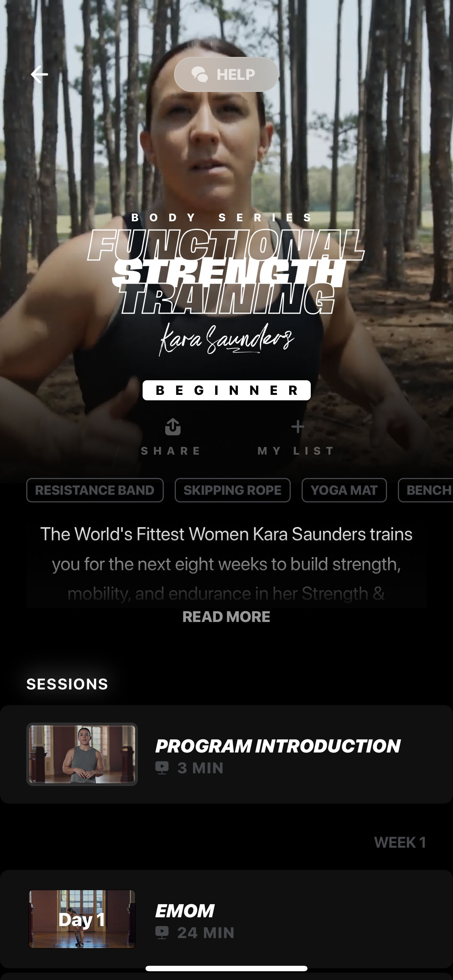Image resolution: width=453 pixels, height=980 pixels.
Task: Tap the Week 1 label
Action: (x=400, y=842)
